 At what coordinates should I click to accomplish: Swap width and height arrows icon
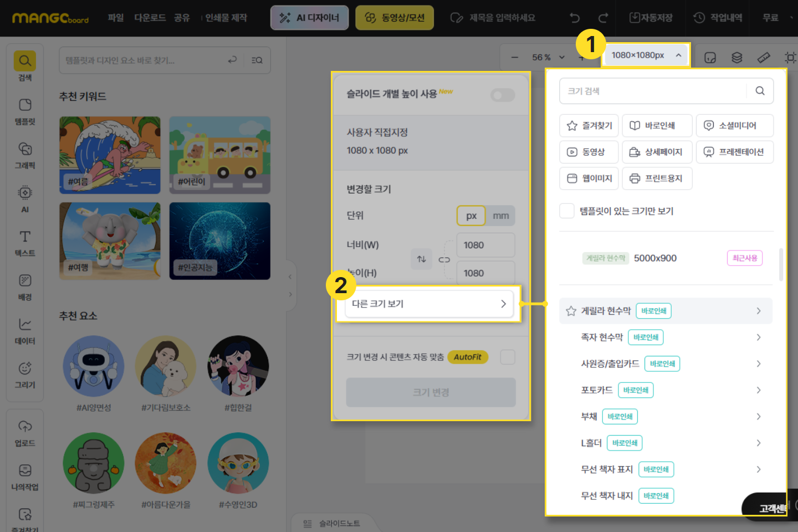[421, 259]
